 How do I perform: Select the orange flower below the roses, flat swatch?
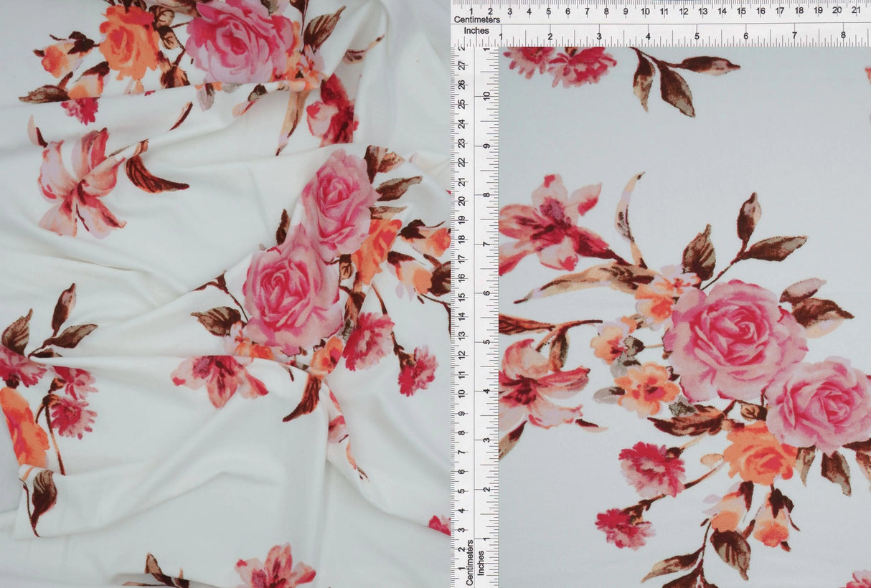758,454
